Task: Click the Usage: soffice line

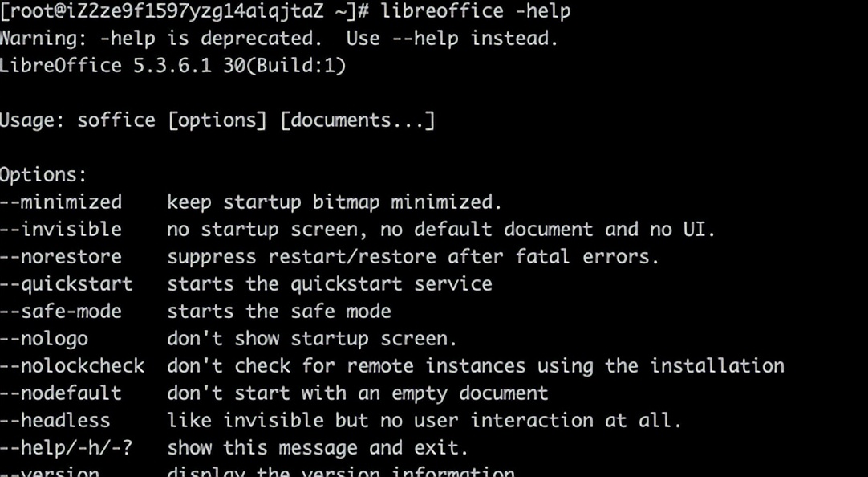Action: point(217,120)
